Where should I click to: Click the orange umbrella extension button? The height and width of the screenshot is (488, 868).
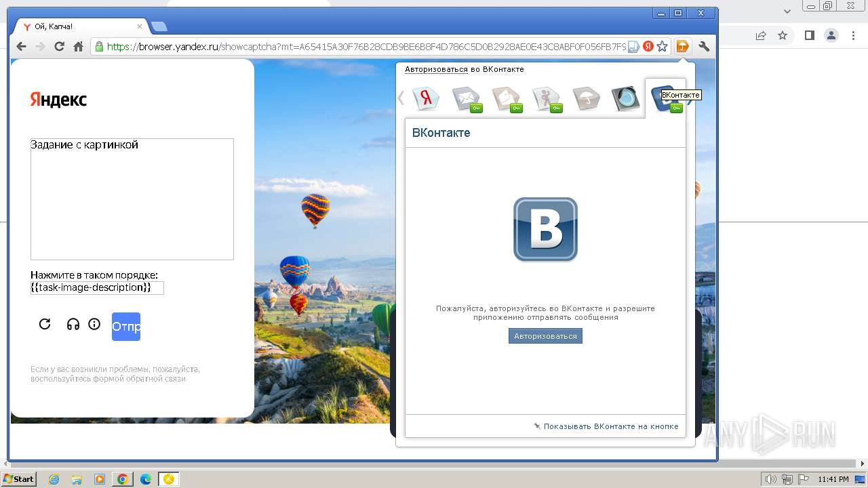pyautogui.click(x=682, y=46)
